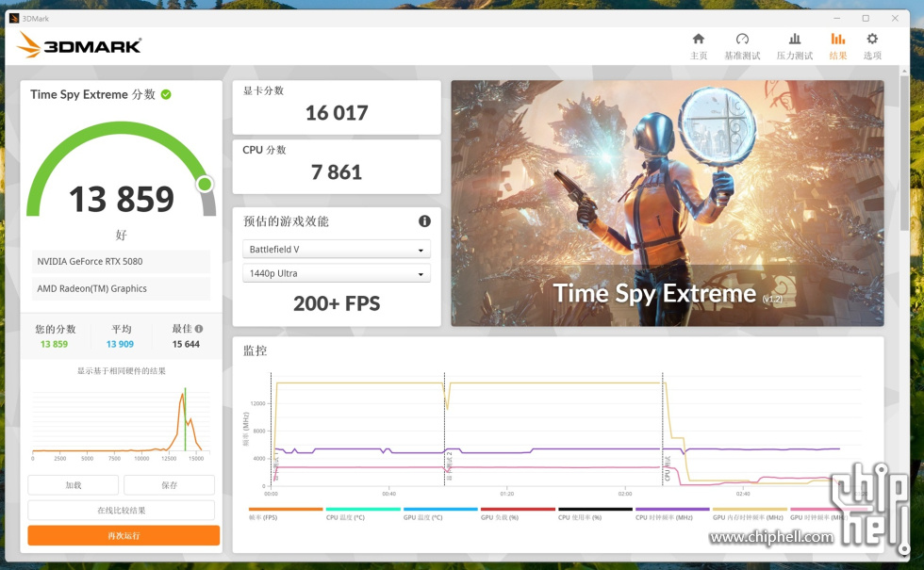Click the CPU 分数 label
924x570 pixels.
pos(264,150)
